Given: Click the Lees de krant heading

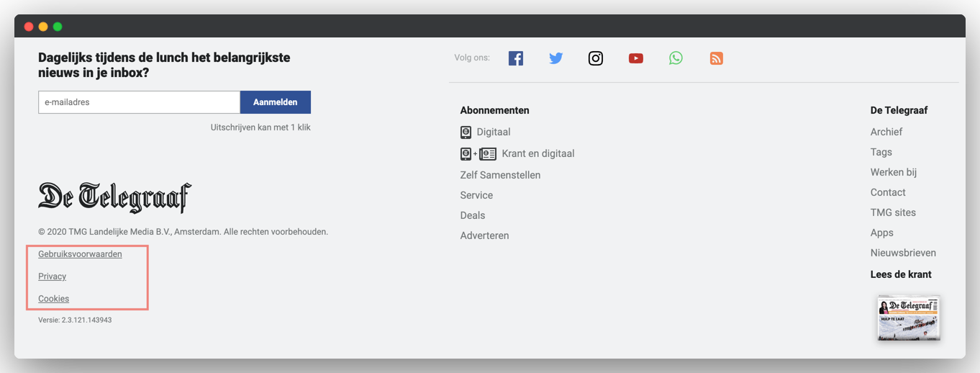Looking at the screenshot, I should [x=901, y=274].
